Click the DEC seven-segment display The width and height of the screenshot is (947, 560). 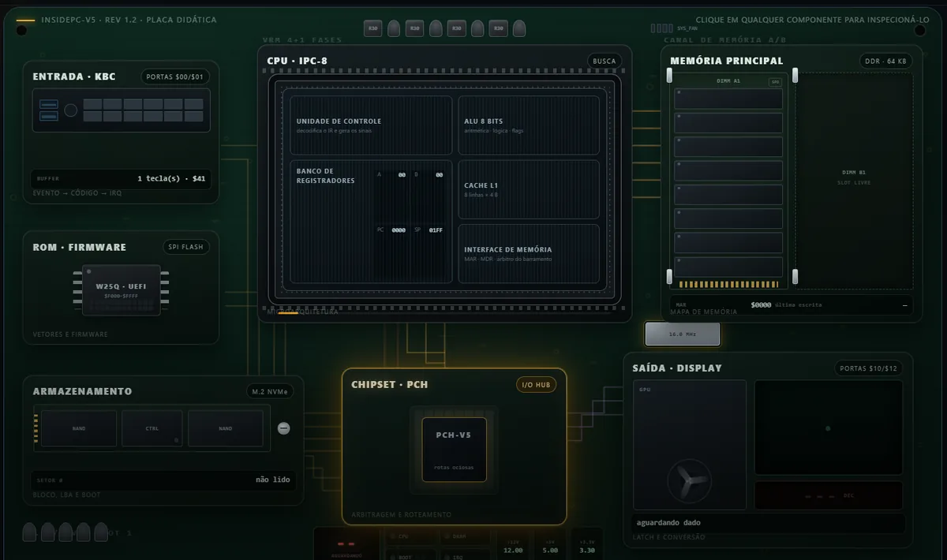[x=829, y=495]
